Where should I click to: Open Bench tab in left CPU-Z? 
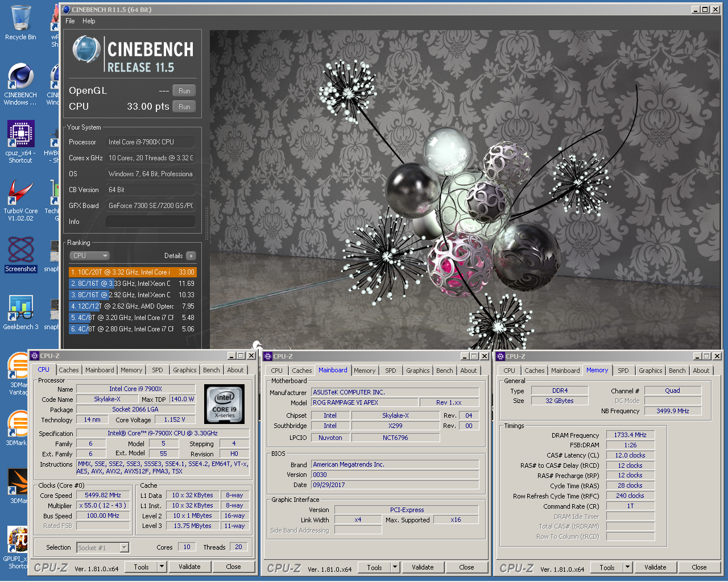212,370
